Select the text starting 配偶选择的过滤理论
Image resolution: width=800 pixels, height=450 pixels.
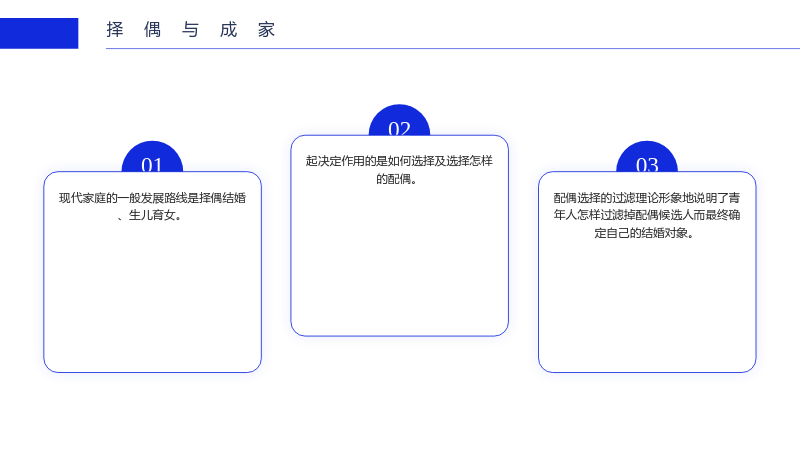coord(646,215)
